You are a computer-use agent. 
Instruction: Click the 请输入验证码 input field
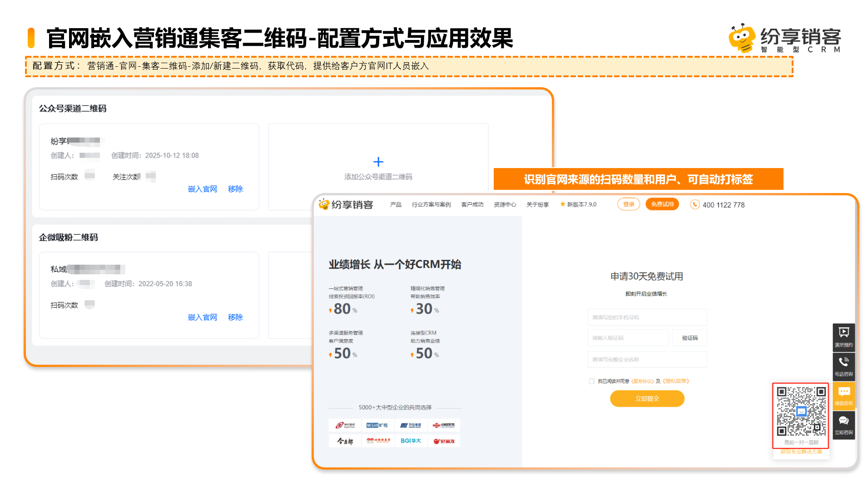[628, 338]
